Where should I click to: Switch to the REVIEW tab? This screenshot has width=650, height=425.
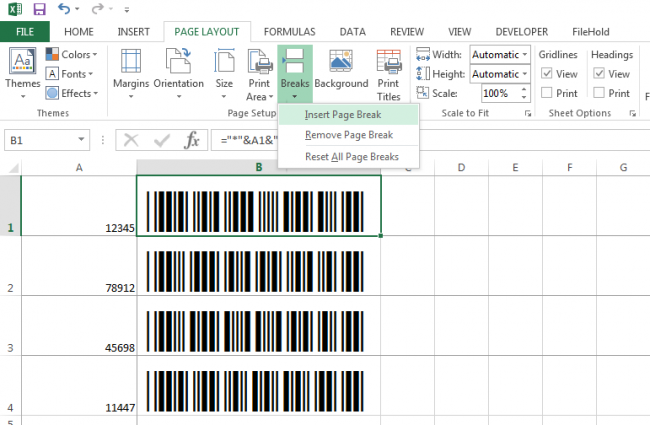pos(407,32)
